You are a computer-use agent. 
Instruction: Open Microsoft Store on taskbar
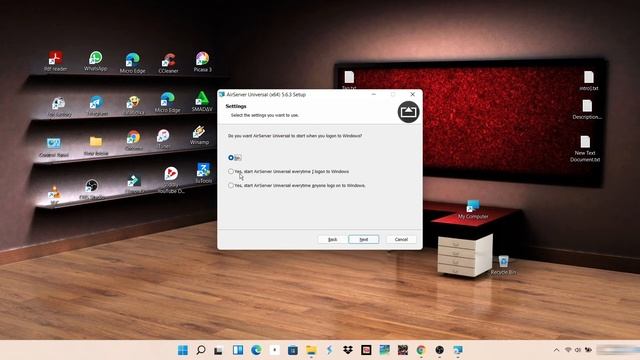(293, 350)
